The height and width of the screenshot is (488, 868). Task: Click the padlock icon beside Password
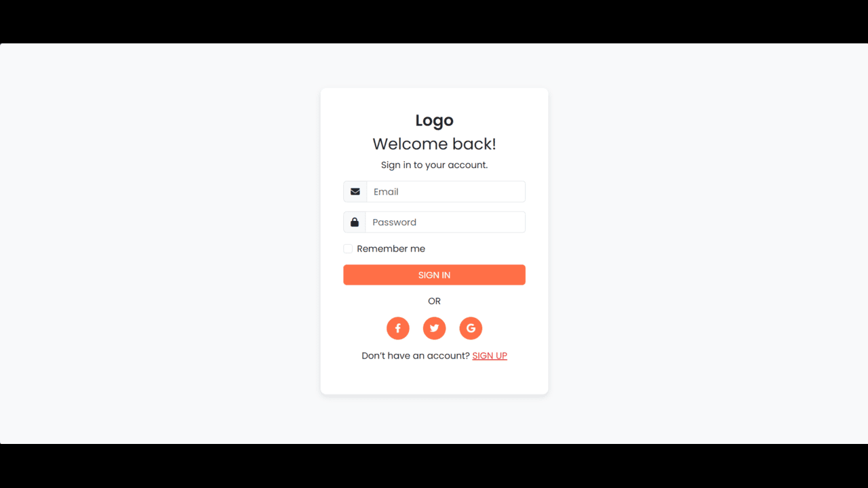(355, 222)
